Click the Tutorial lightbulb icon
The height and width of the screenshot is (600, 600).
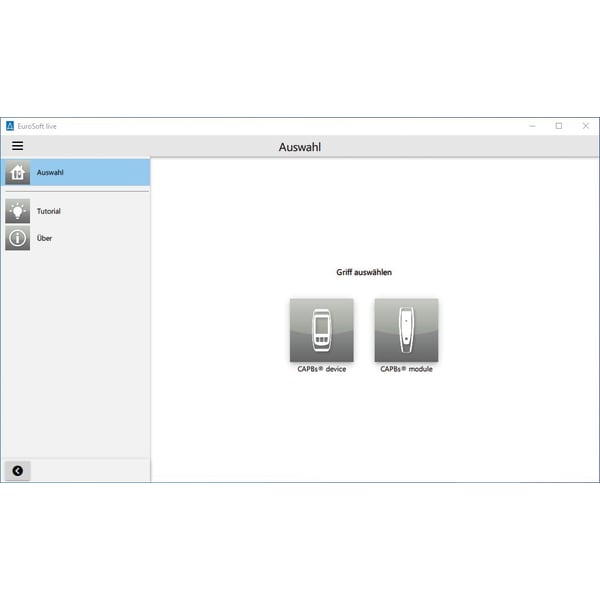pyautogui.click(x=17, y=211)
